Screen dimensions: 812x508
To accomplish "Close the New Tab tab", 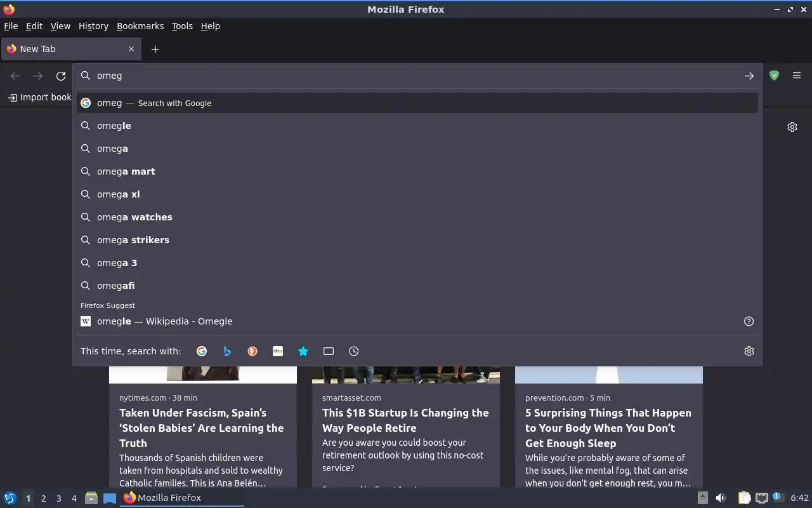I will (131, 49).
